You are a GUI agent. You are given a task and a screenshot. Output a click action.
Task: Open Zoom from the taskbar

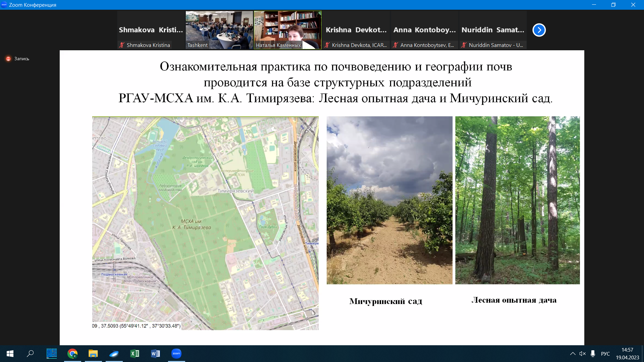point(176,353)
